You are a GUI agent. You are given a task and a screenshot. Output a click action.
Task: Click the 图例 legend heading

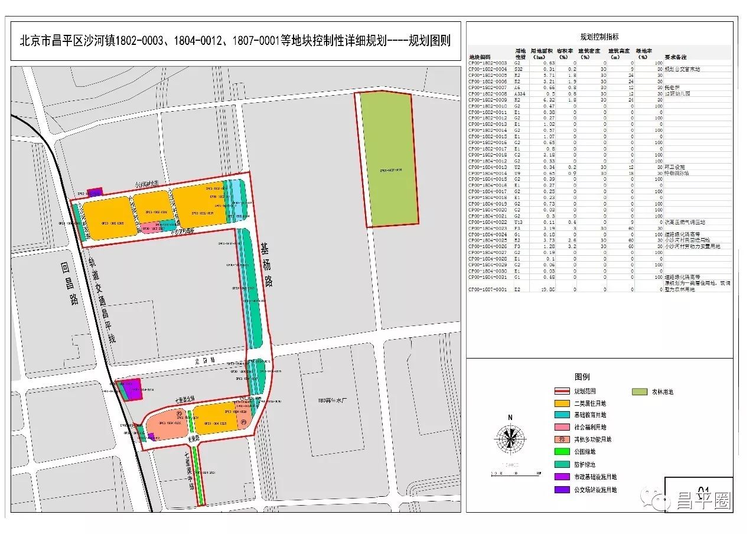(x=582, y=377)
